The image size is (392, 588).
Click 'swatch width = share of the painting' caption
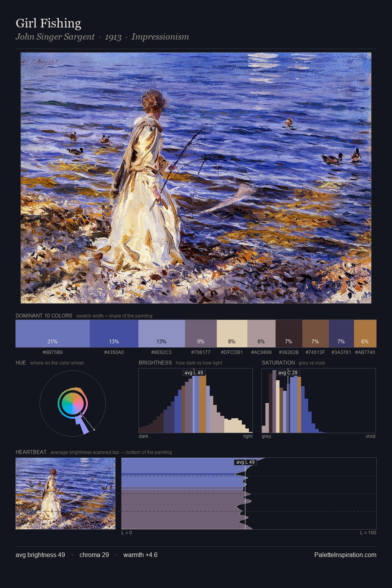(x=114, y=316)
